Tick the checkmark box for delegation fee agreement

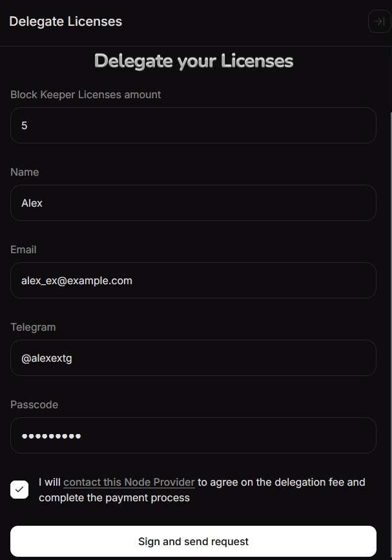point(19,490)
